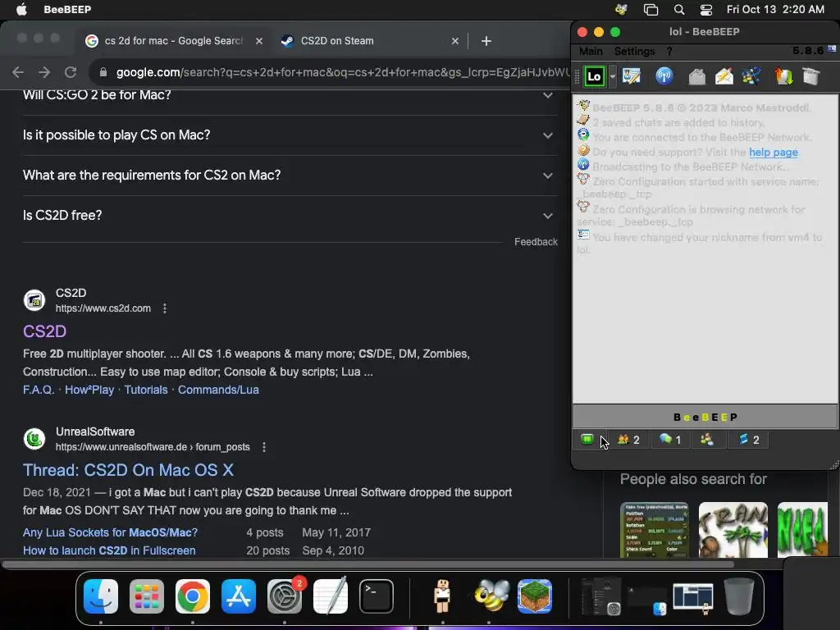Click the create group chat icon in BeeBEEP toolbar

(751, 76)
